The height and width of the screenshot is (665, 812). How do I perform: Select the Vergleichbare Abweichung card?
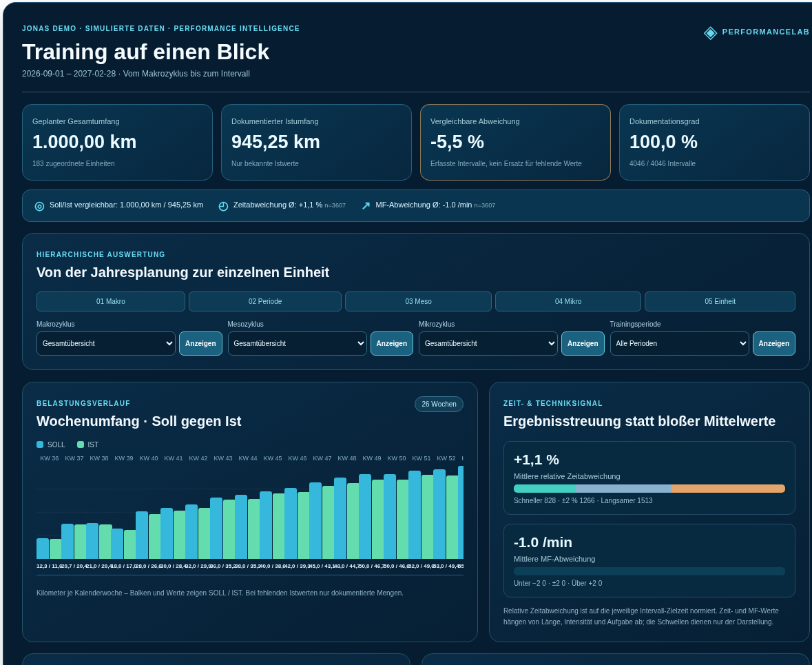[x=515, y=143]
